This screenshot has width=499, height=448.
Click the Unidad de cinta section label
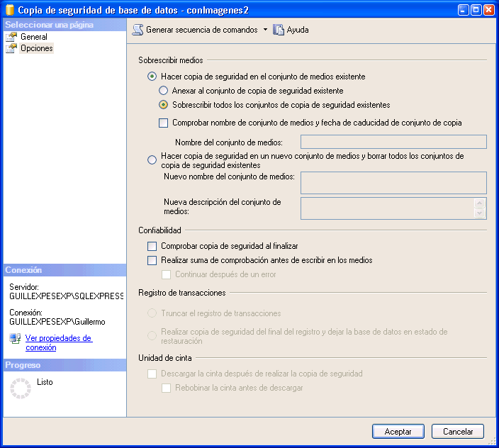165,358
